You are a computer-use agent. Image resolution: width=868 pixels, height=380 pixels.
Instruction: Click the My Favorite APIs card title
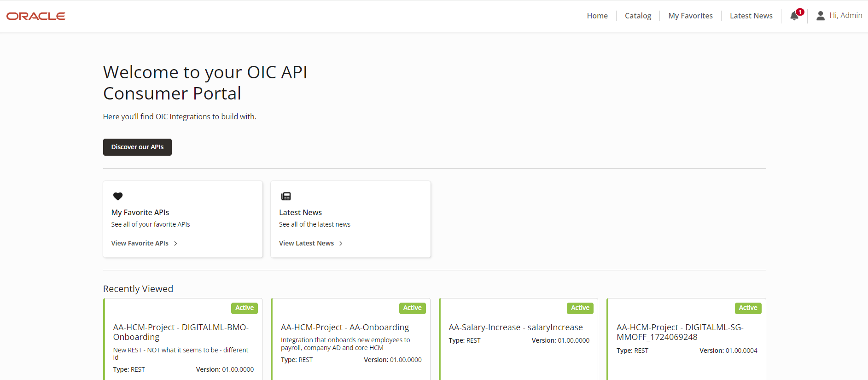point(140,212)
